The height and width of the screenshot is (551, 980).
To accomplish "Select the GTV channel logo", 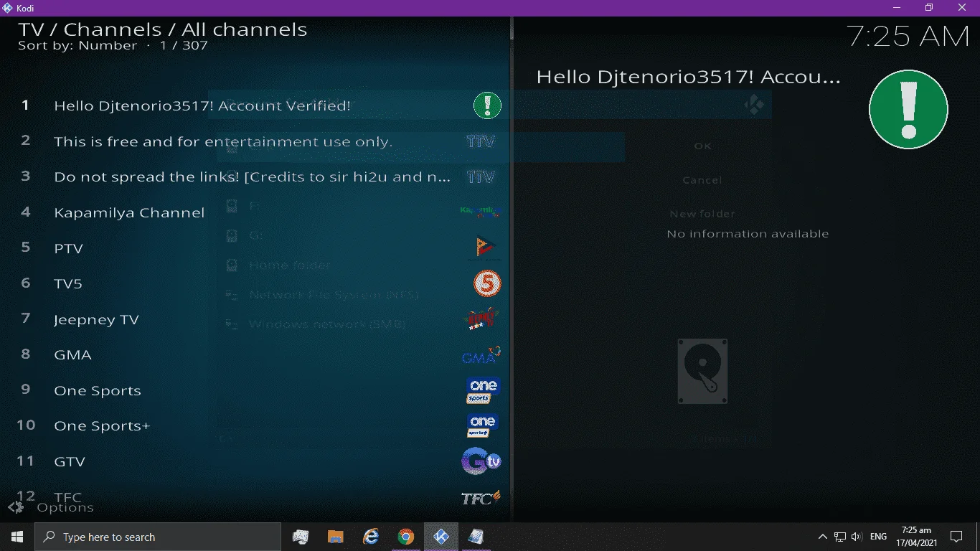I will pos(481,461).
